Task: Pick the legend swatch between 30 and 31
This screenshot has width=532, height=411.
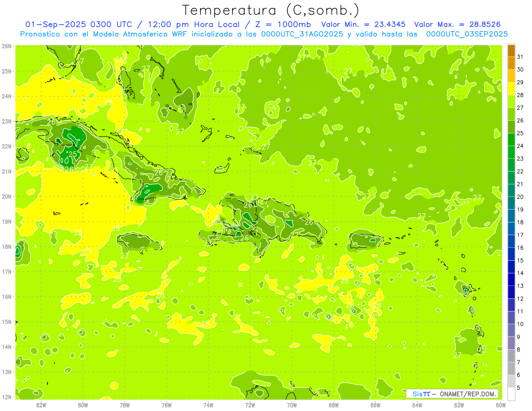Action: point(511,63)
